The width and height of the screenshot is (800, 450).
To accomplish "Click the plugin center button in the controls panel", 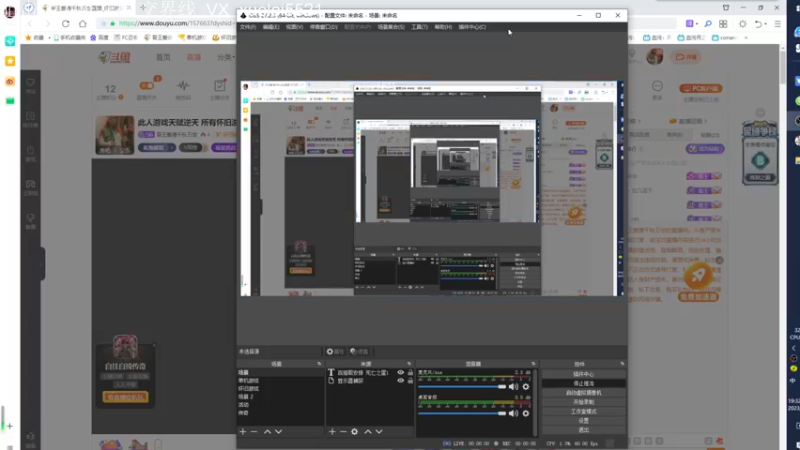I will point(584,374).
